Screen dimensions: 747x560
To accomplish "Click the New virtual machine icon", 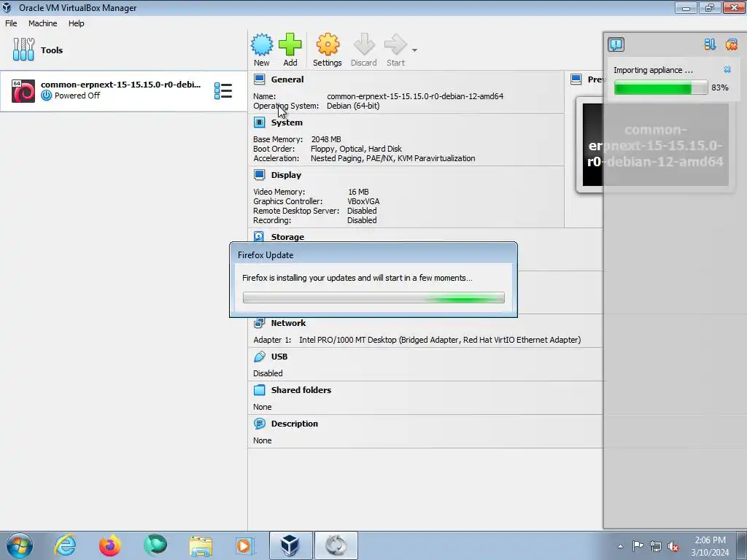I will click(262, 44).
